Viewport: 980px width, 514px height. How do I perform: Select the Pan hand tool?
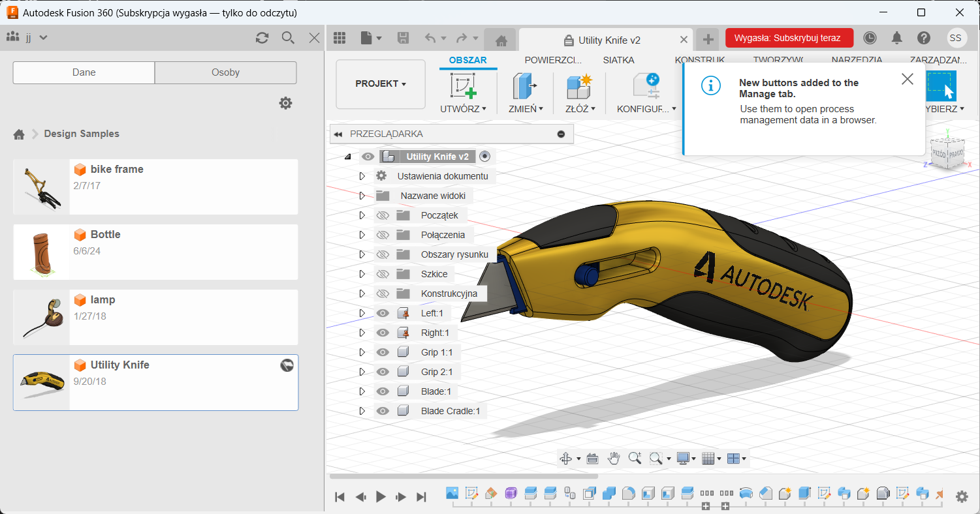[614, 459]
